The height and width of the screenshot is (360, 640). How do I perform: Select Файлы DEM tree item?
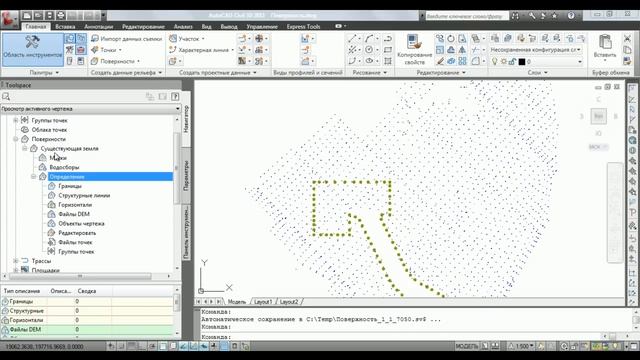pos(74,214)
